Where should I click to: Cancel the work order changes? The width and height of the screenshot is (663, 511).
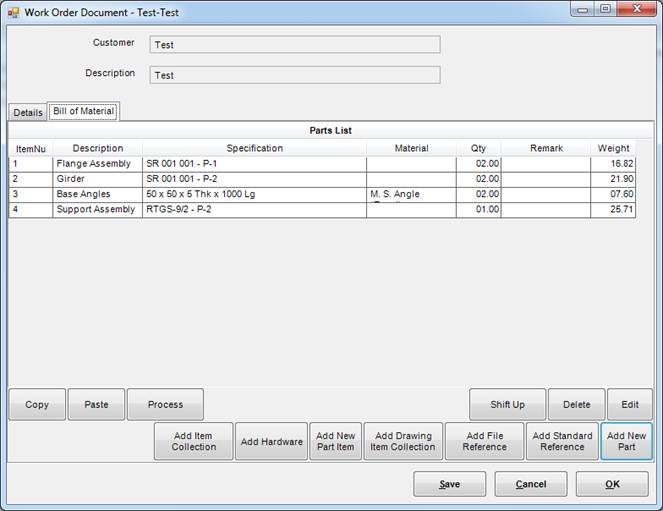pyautogui.click(x=530, y=484)
